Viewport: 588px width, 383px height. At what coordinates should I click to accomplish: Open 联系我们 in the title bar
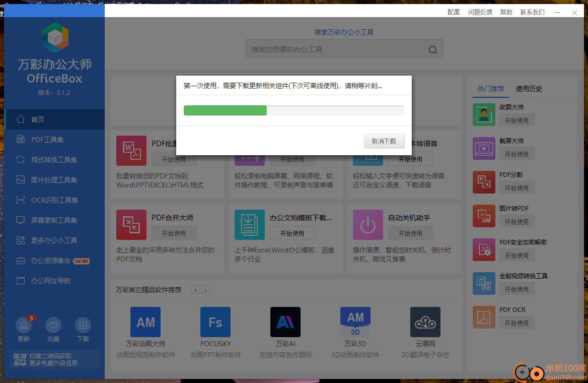(533, 12)
